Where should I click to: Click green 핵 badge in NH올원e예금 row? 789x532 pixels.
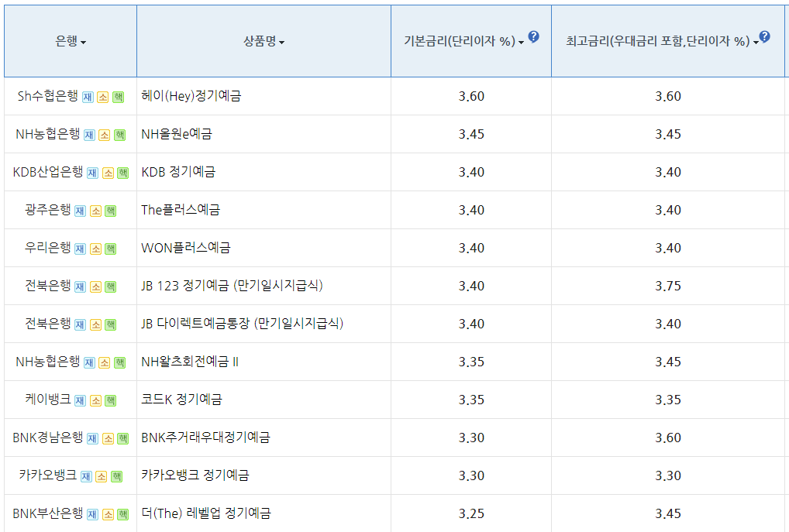point(120,135)
